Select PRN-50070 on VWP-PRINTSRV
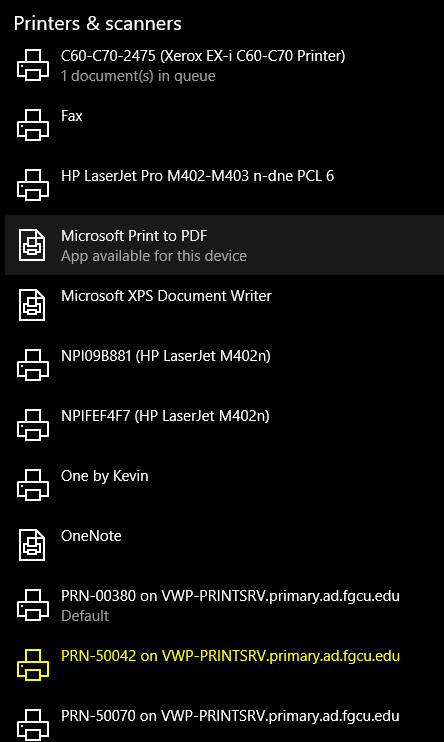 click(x=224, y=720)
